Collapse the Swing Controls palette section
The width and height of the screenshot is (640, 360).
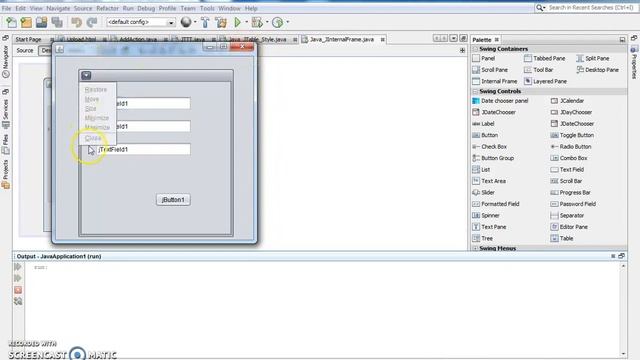click(x=476, y=91)
